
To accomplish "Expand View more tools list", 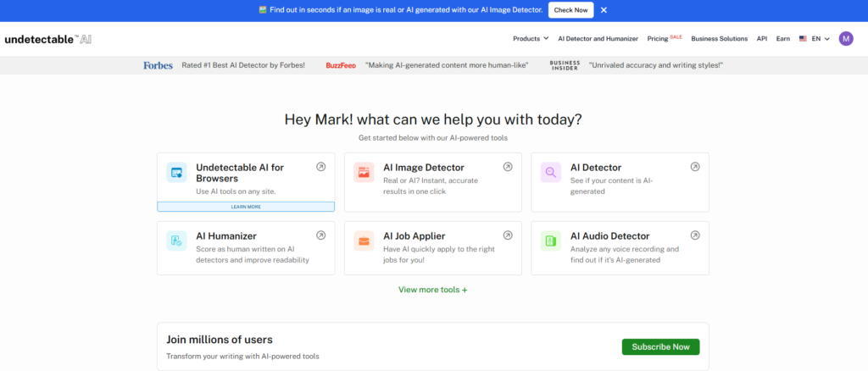I will click(x=433, y=290).
